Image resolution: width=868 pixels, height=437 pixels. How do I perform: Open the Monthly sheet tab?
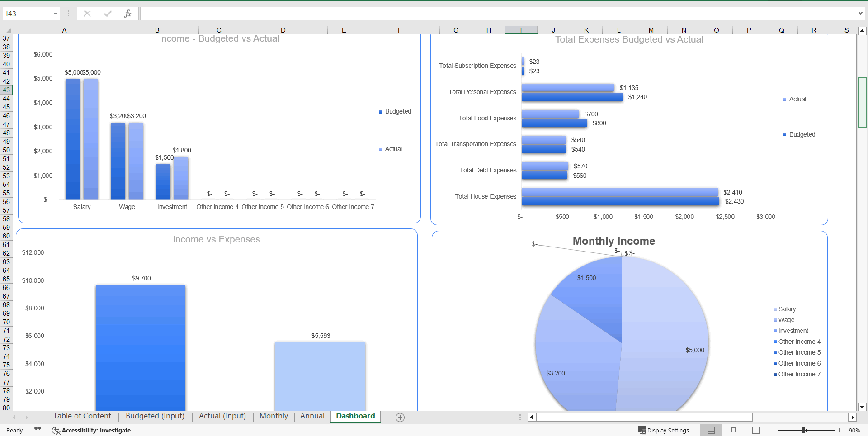[274, 416]
